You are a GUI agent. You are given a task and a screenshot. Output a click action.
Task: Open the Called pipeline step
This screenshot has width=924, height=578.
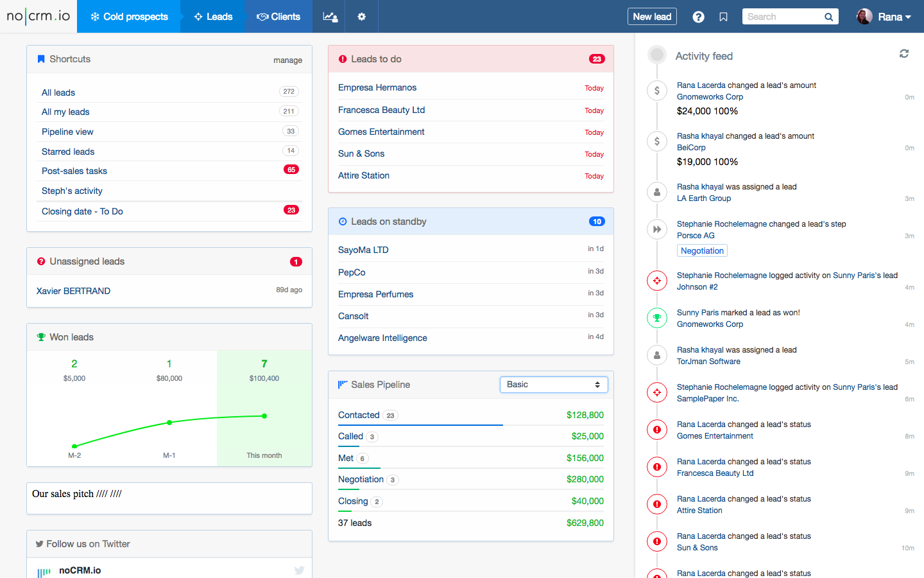coord(350,436)
